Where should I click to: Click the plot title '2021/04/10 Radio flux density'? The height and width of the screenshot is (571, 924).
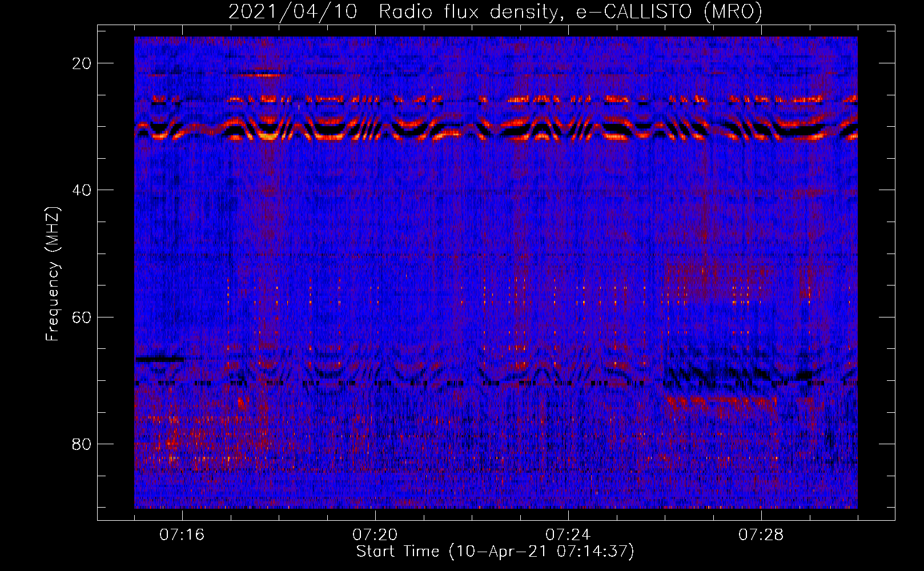[495, 11]
